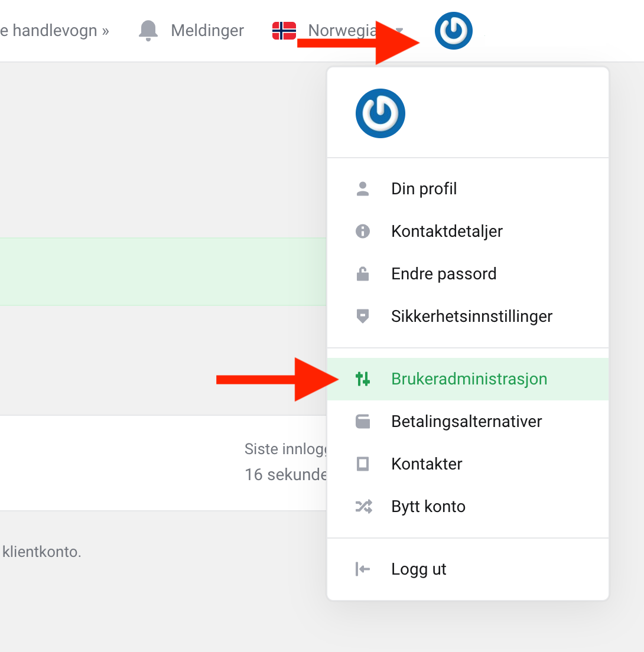Click the person icon beside Din profil

tap(363, 189)
